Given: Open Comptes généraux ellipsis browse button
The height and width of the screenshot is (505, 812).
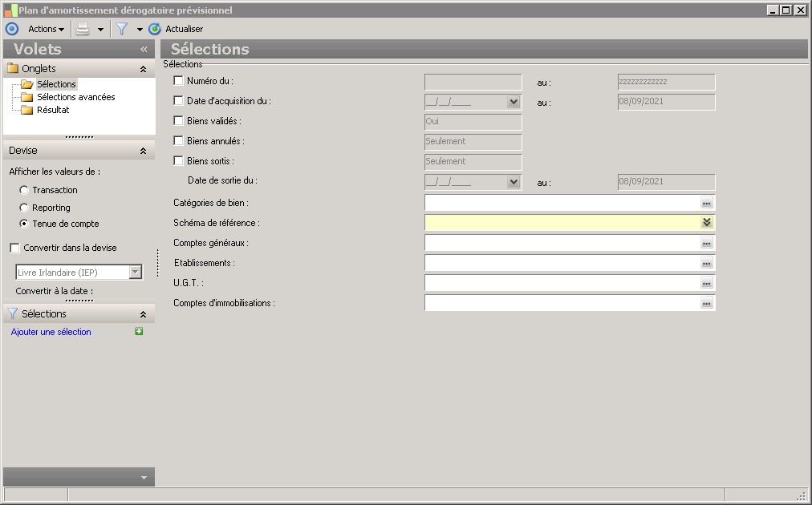Looking at the screenshot, I should pyautogui.click(x=707, y=243).
